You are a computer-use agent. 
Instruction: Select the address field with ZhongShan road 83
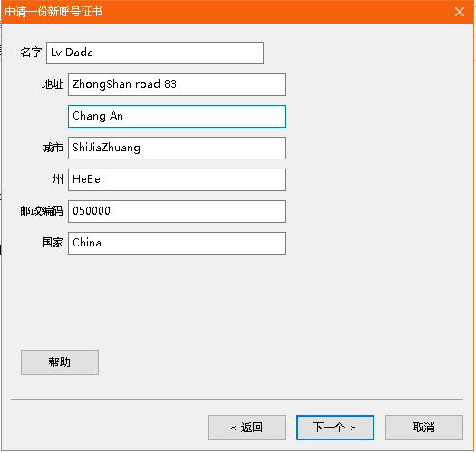tap(177, 84)
